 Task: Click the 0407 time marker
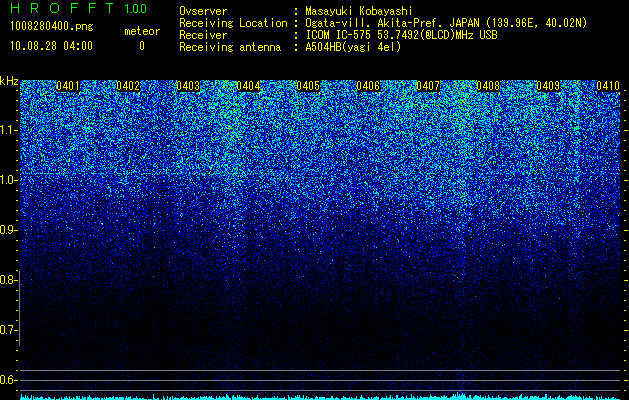[x=428, y=86]
